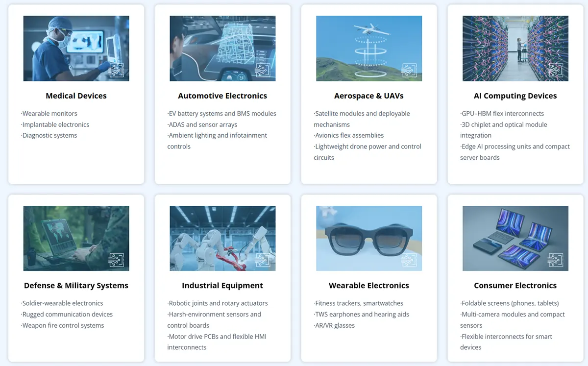588x366 pixels.
Task: Select the Defense & Military Systems heading
Action: click(x=76, y=286)
